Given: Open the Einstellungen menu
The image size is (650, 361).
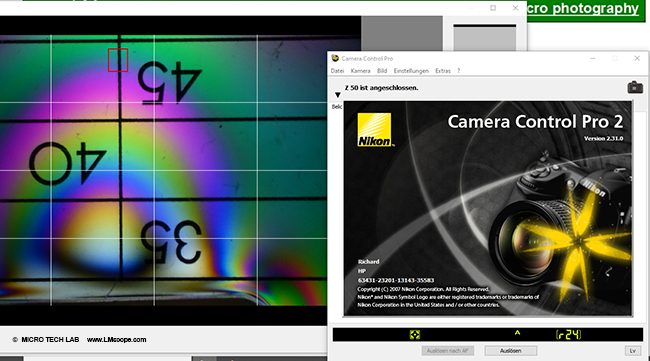Looking at the screenshot, I should tap(411, 71).
